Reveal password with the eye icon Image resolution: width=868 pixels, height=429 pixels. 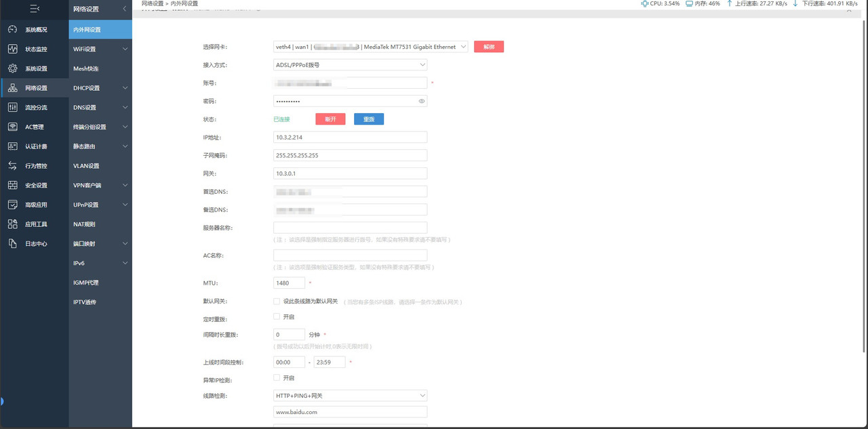point(421,101)
